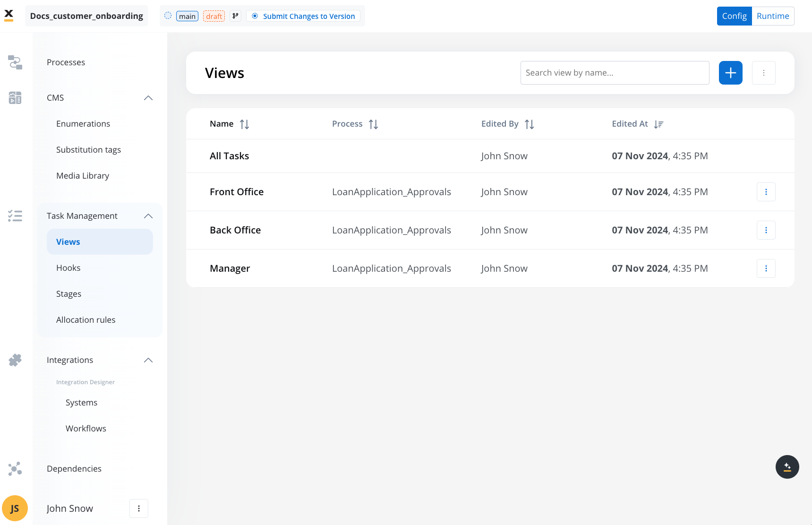Collapse the CMS section chevron
This screenshot has width=812, height=525.
[x=148, y=98]
